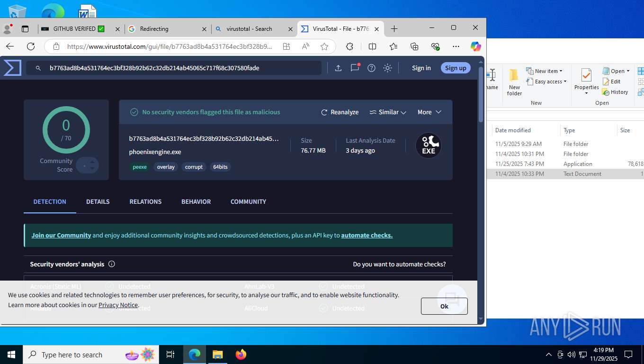Open the Windows Start menu
The height and width of the screenshot is (364, 644).
11,355
